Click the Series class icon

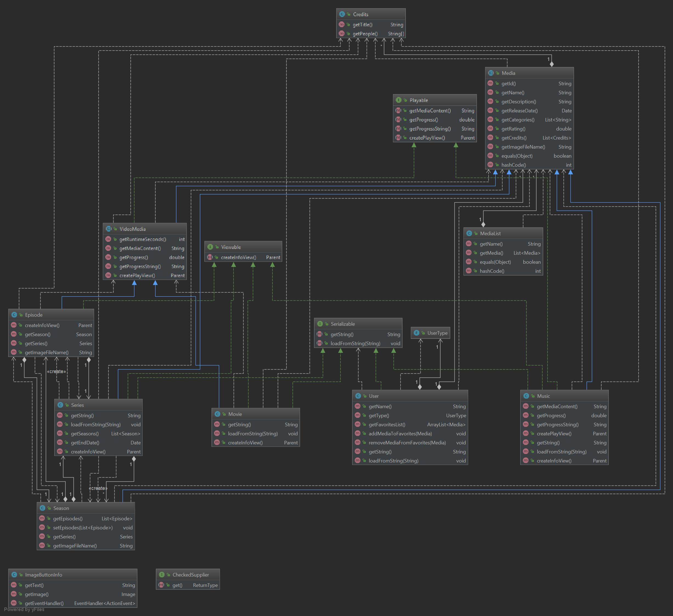(x=60, y=404)
